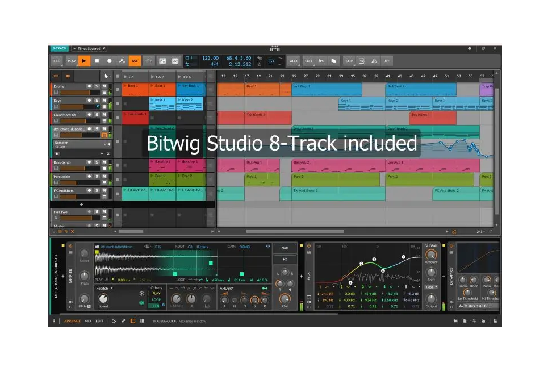This screenshot has height=392, width=552.
Task: Click the Record button in transport
Action: (109, 61)
